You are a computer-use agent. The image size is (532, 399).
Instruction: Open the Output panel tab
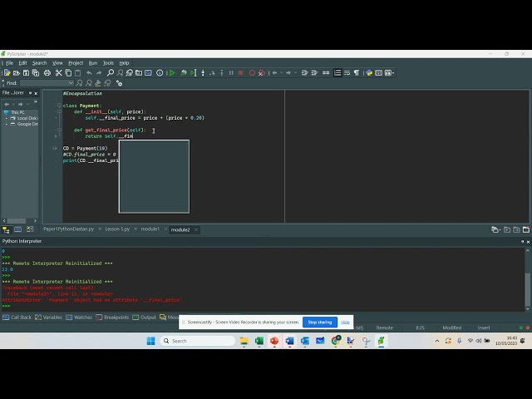pos(144,318)
